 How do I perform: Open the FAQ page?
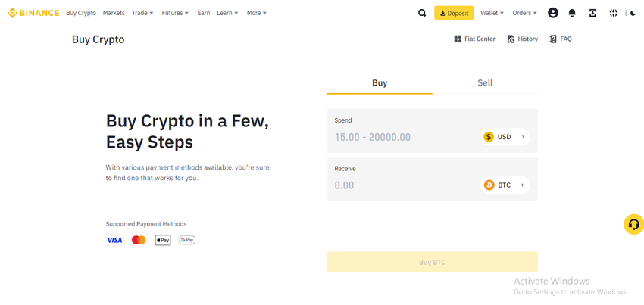point(561,39)
